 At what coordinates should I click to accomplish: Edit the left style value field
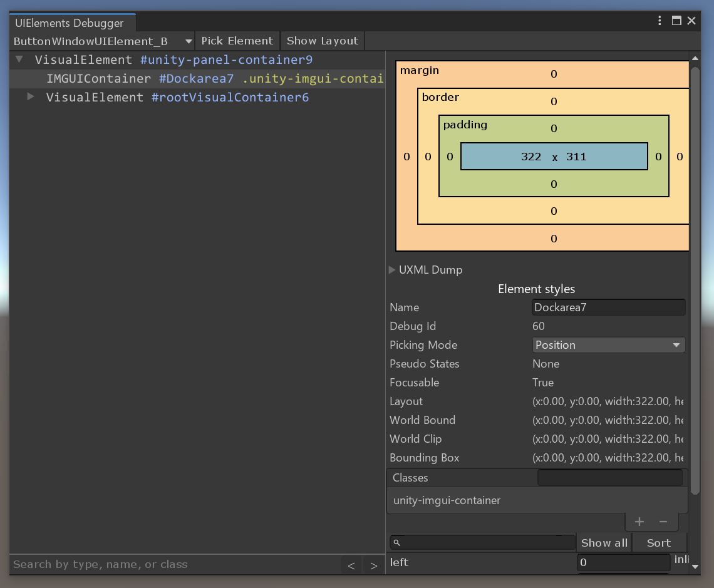click(x=623, y=562)
